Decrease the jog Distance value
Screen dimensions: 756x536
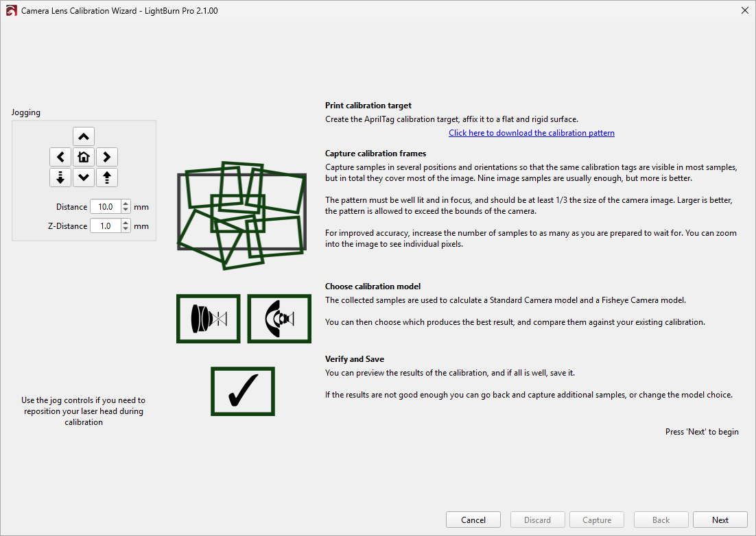126,210
